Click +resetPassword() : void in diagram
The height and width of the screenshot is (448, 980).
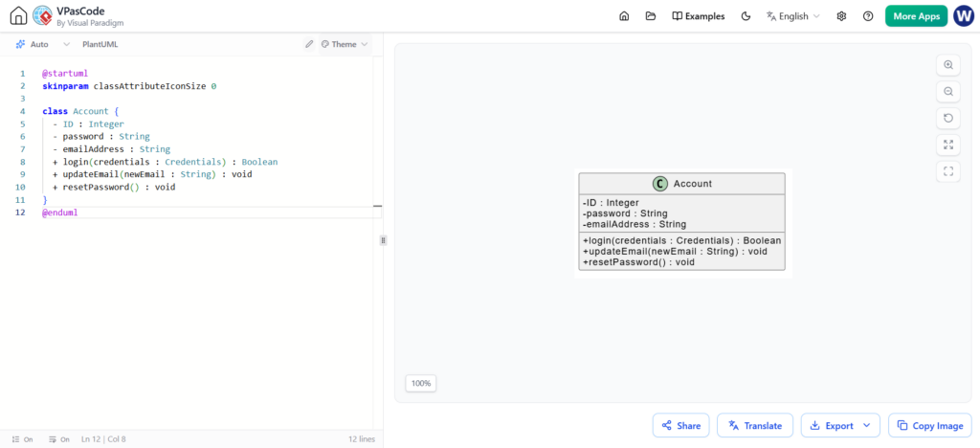click(638, 262)
